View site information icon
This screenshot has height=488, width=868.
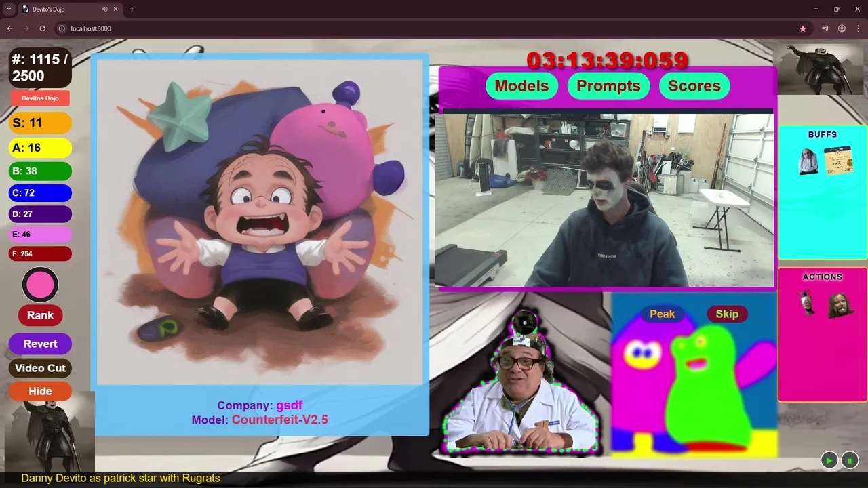(62, 28)
